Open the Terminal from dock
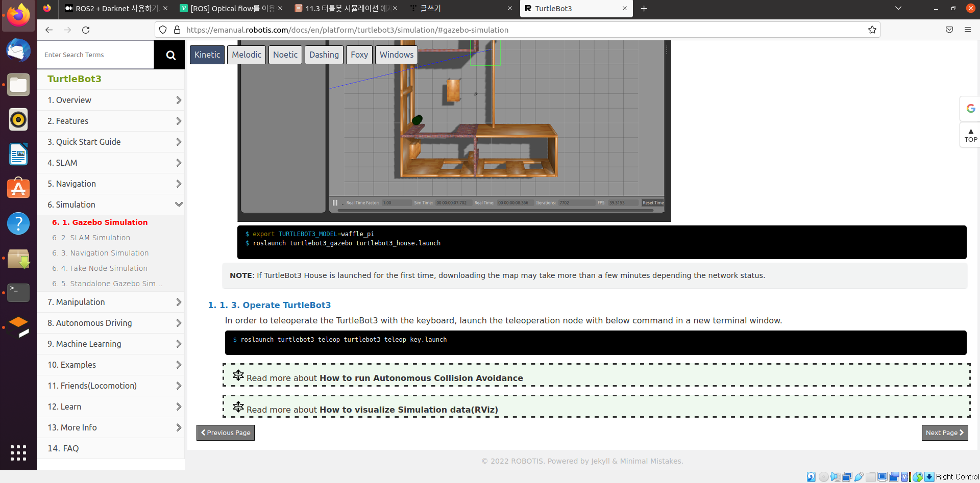Viewport: 980px width, 483px height. pyautogui.click(x=18, y=293)
